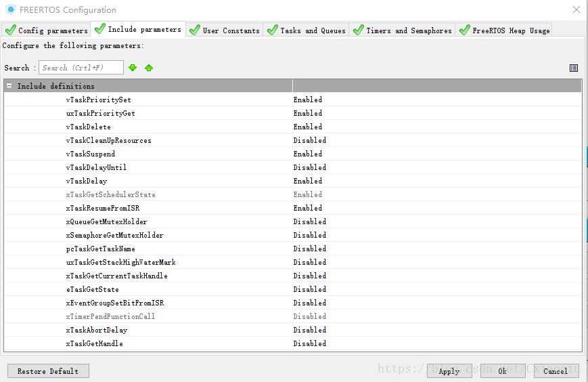
Task: Select the xEventGroupSetBitFromISR parameter name
Action: click(x=115, y=303)
